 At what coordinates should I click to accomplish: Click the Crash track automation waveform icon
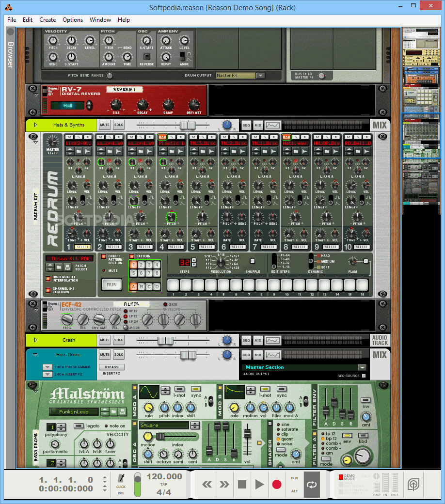pos(272,340)
